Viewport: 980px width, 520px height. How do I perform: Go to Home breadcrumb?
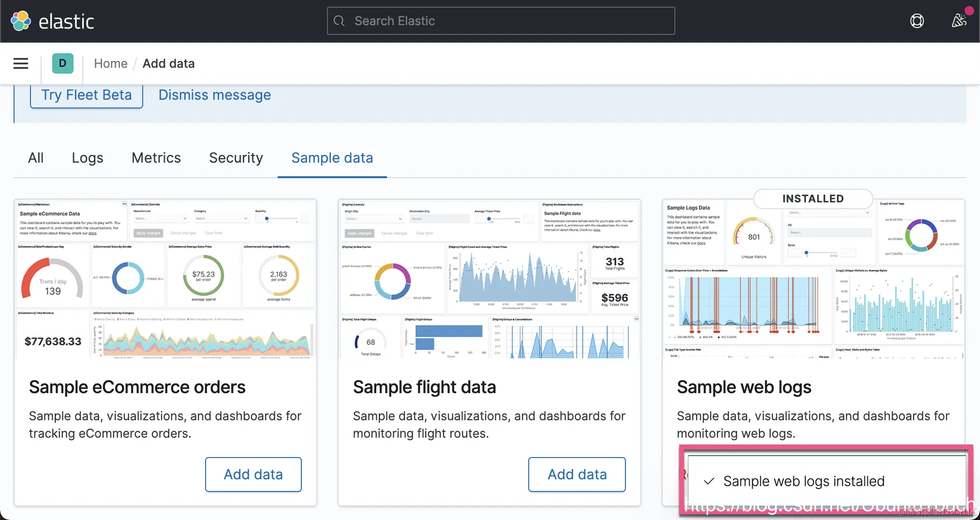[111, 63]
